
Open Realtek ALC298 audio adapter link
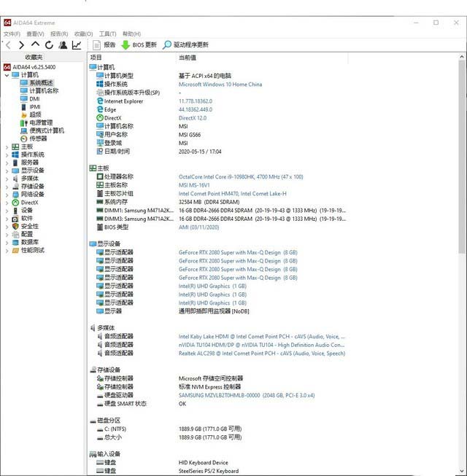(x=262, y=354)
